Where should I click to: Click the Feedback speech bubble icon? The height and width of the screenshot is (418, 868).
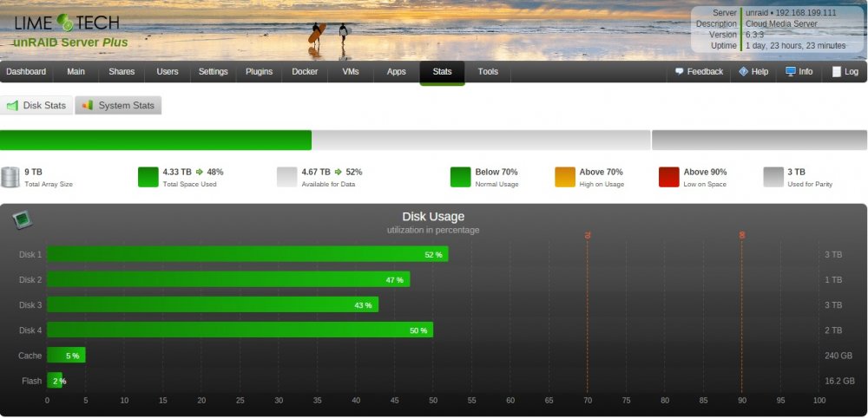coord(680,72)
